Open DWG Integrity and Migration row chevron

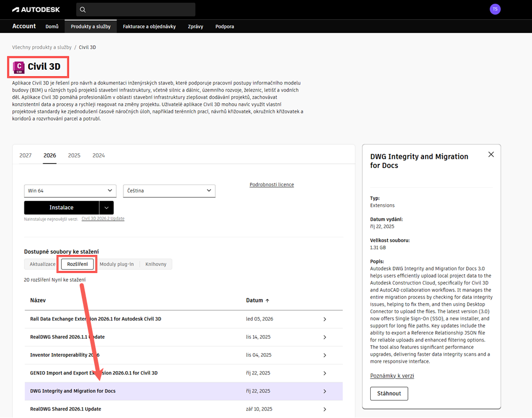click(x=325, y=391)
